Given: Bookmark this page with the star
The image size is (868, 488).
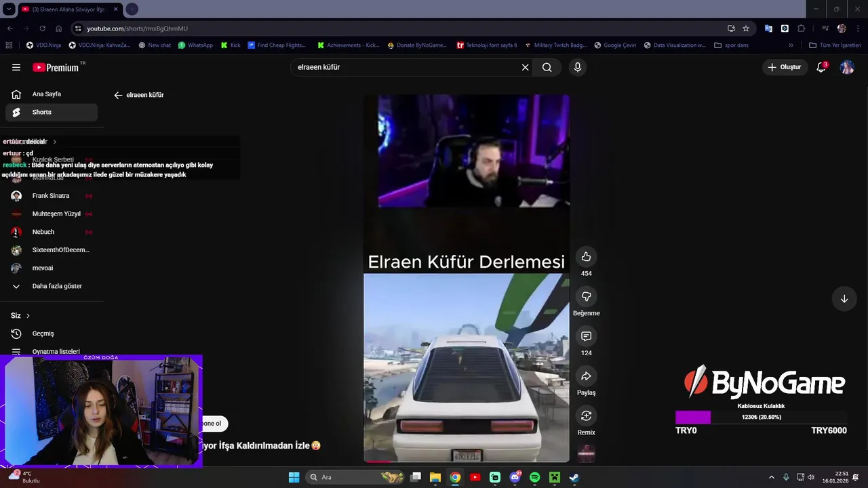Looking at the screenshot, I should (x=746, y=28).
